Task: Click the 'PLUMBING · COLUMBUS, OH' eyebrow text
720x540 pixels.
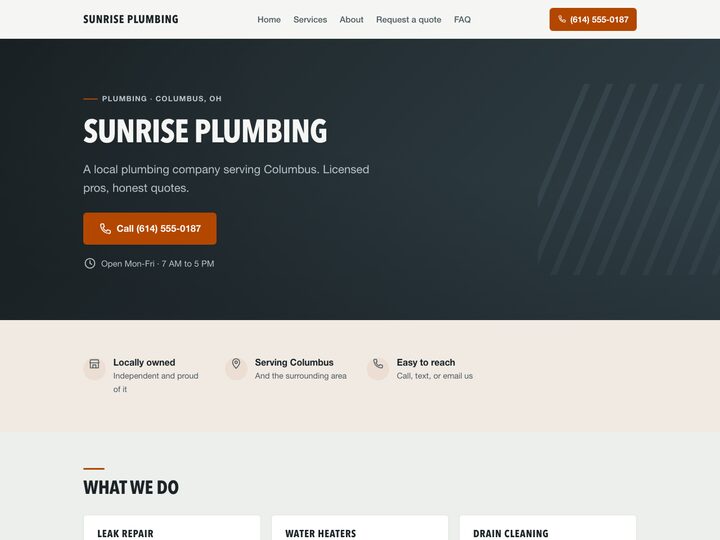Action: click(162, 99)
